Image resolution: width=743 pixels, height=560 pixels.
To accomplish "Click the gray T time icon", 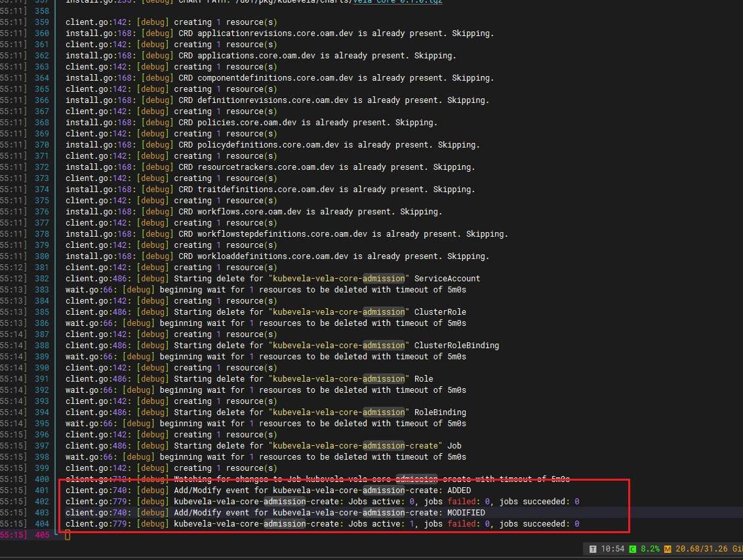I will point(592,549).
